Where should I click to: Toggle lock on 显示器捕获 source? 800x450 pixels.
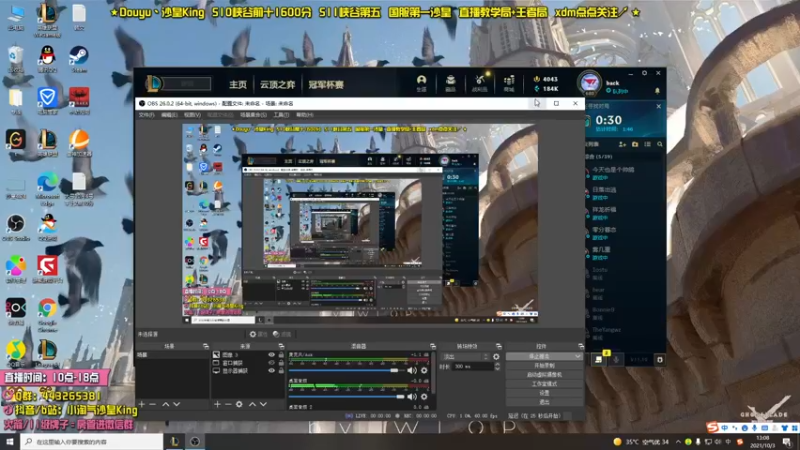tap(281, 370)
